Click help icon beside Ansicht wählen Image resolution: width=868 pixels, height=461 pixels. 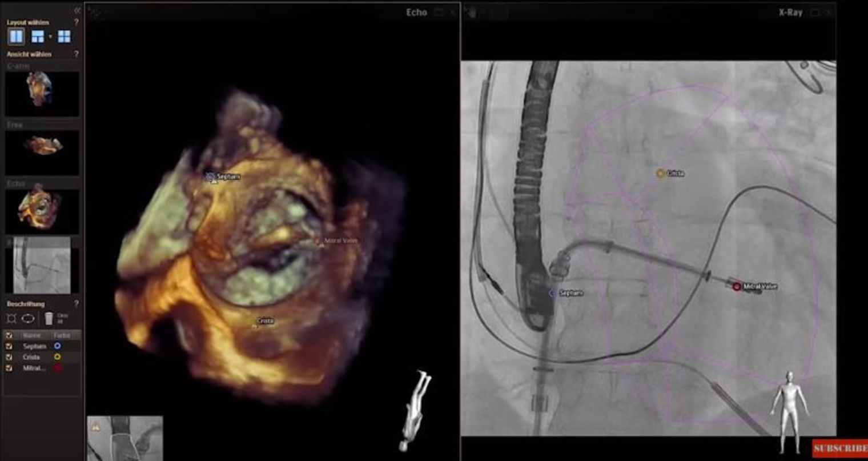(77, 54)
